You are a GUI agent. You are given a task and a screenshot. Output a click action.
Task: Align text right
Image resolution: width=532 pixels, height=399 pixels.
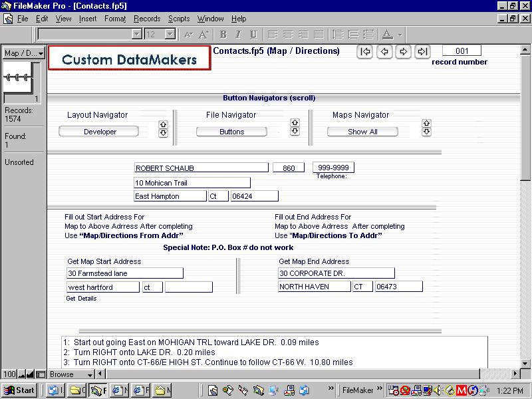[x=303, y=35]
